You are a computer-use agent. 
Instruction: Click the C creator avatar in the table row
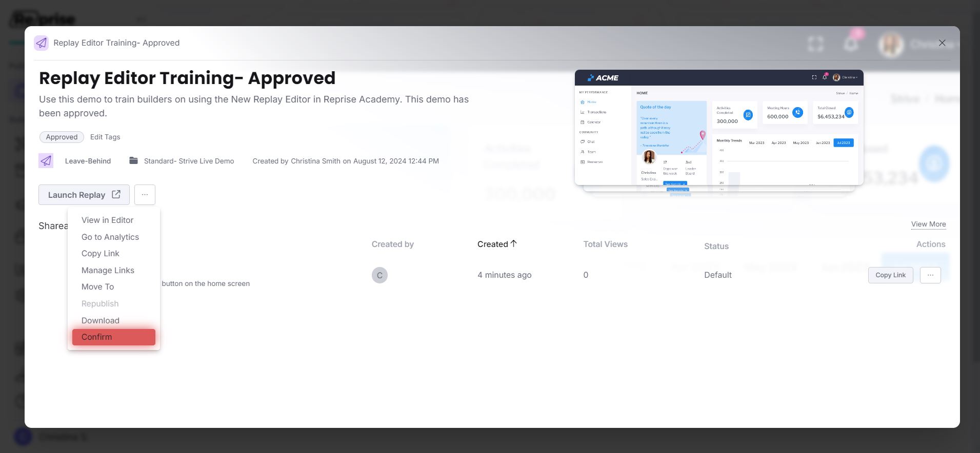pyautogui.click(x=379, y=275)
